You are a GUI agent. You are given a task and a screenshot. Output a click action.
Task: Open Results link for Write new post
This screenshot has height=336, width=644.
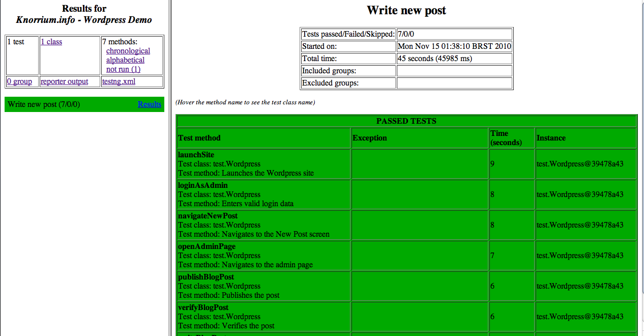pos(150,104)
